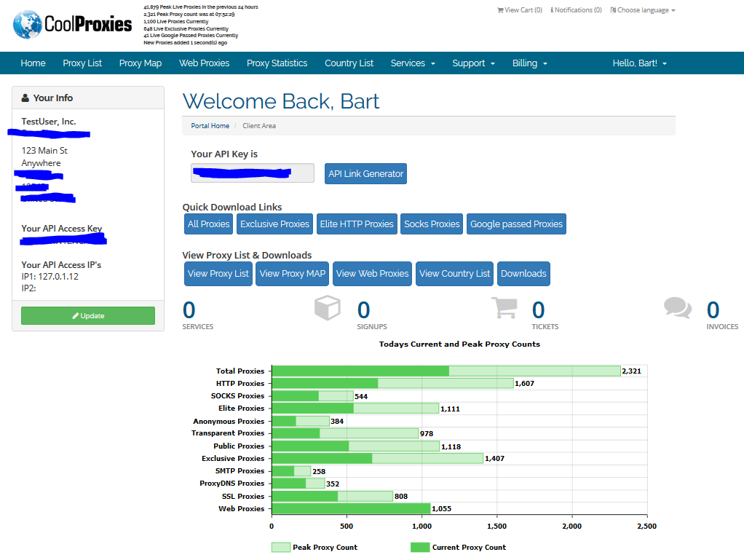
Task: Click the TestUser, Inc. company name
Action: pyautogui.click(x=48, y=122)
